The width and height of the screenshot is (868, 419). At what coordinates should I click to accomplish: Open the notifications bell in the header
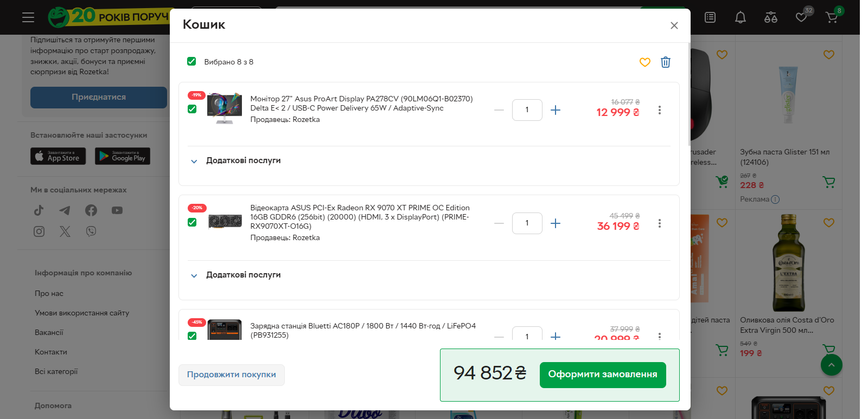tap(740, 17)
